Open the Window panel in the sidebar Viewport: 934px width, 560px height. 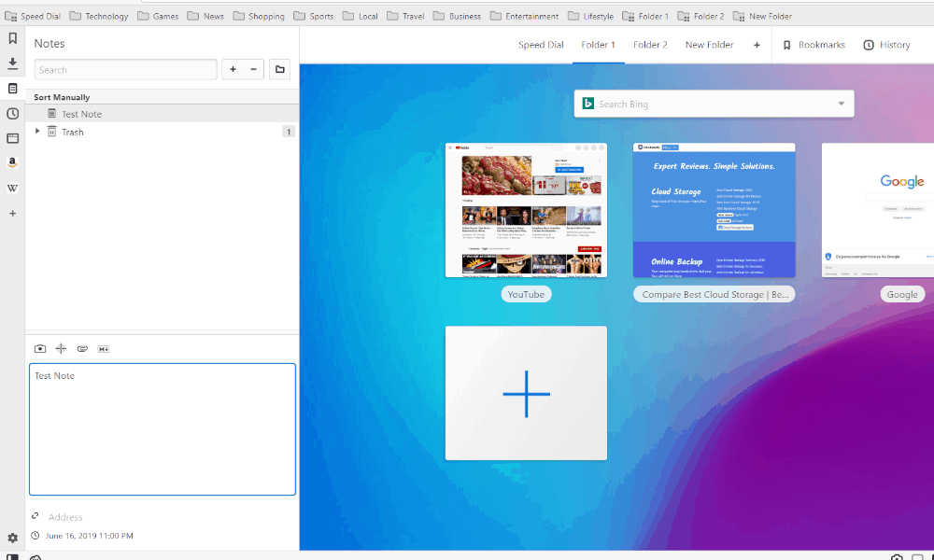[x=12, y=138]
